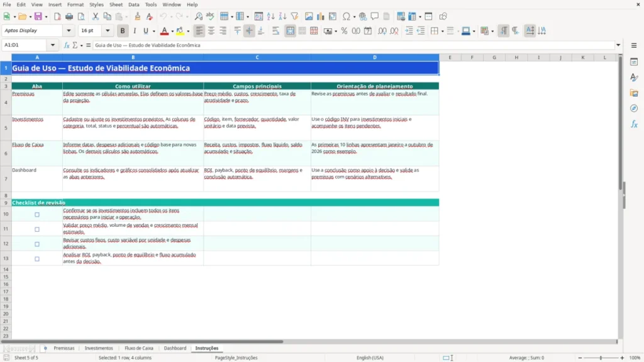
Task: Format as percent icon
Action: pyautogui.click(x=344, y=31)
